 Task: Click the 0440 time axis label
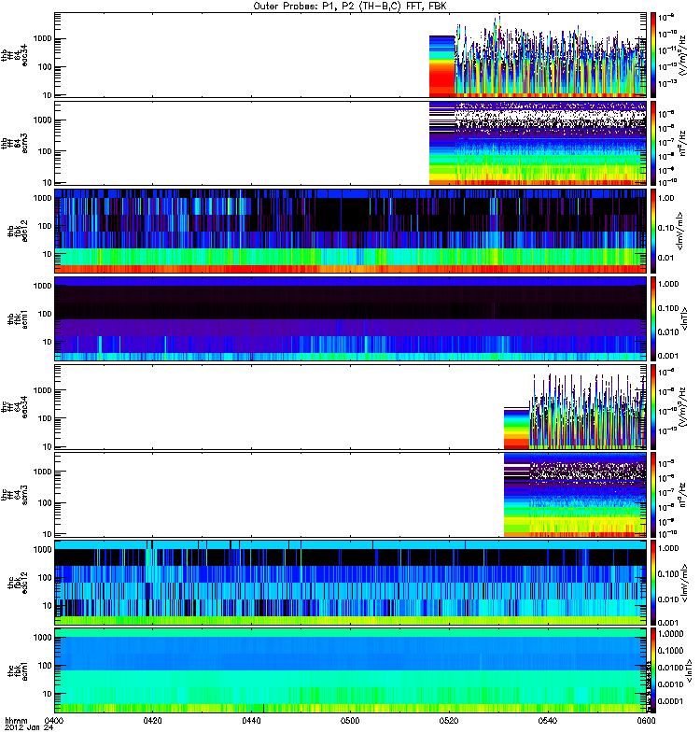pos(251,720)
